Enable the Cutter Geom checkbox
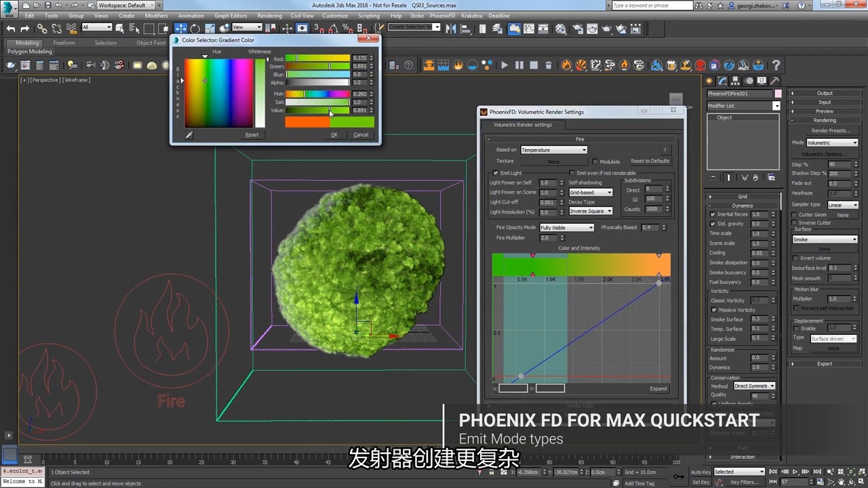Screen dimensions: 868x488 click(795, 215)
